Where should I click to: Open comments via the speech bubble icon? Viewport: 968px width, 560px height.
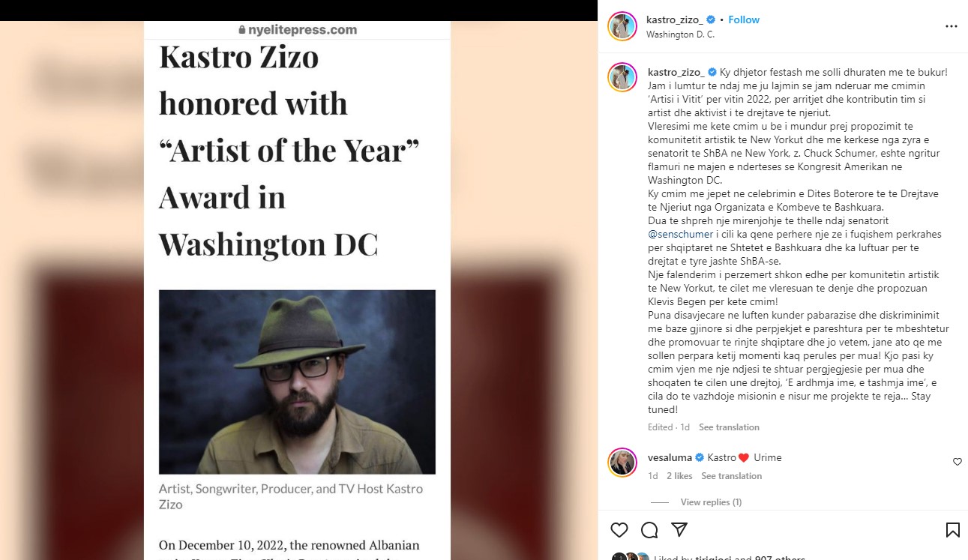tap(649, 530)
